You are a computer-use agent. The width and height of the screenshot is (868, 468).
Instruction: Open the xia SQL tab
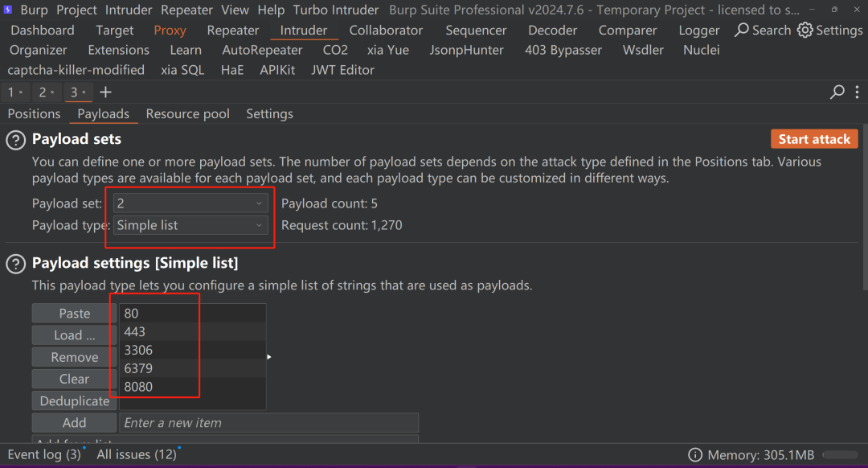pos(182,70)
